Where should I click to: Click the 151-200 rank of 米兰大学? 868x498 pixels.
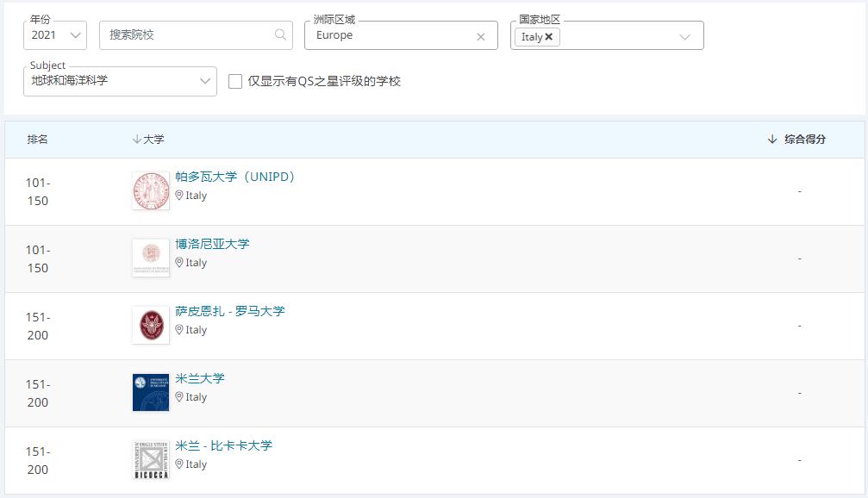38,394
